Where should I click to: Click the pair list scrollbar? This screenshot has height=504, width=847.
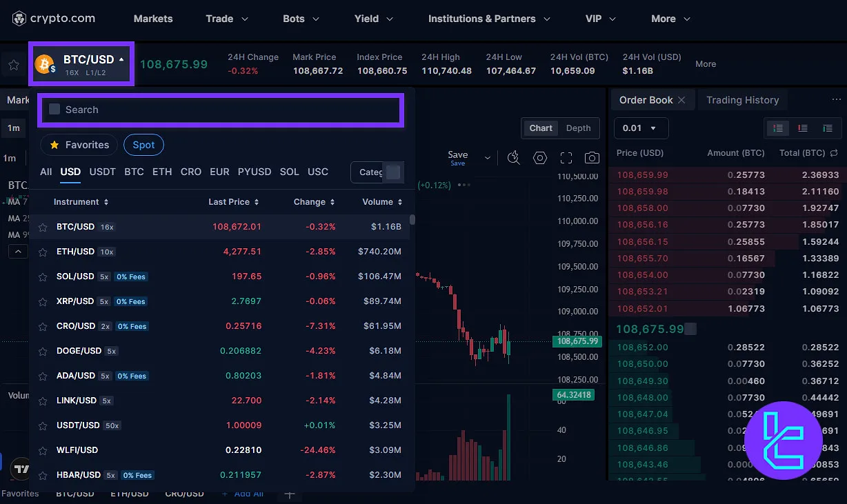(x=412, y=220)
